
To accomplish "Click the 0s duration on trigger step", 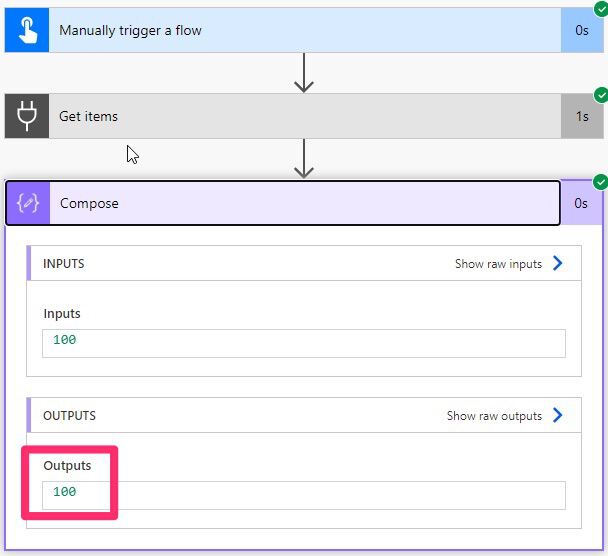I will 581,30.
